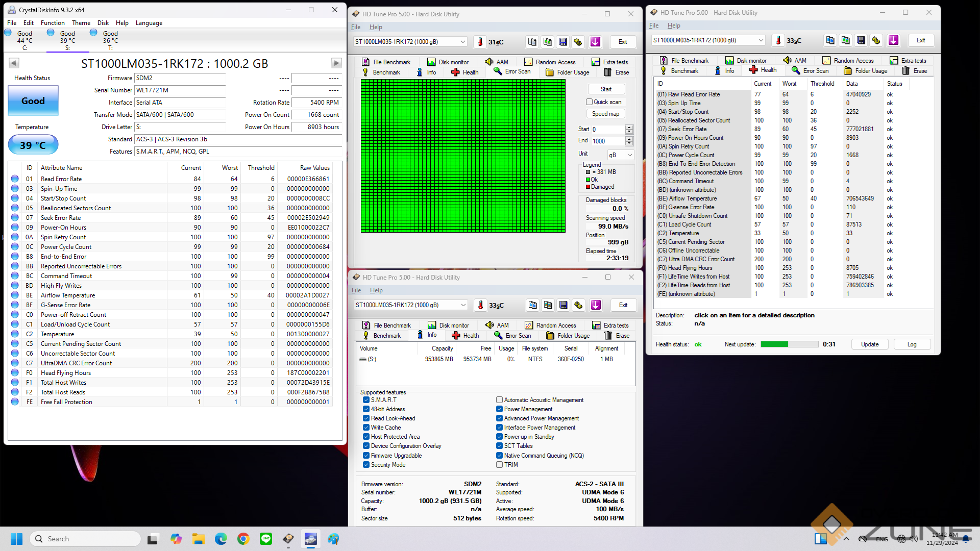Click copy-screenshot icon in Health window toolbar
The image size is (980, 551).
(845, 40)
